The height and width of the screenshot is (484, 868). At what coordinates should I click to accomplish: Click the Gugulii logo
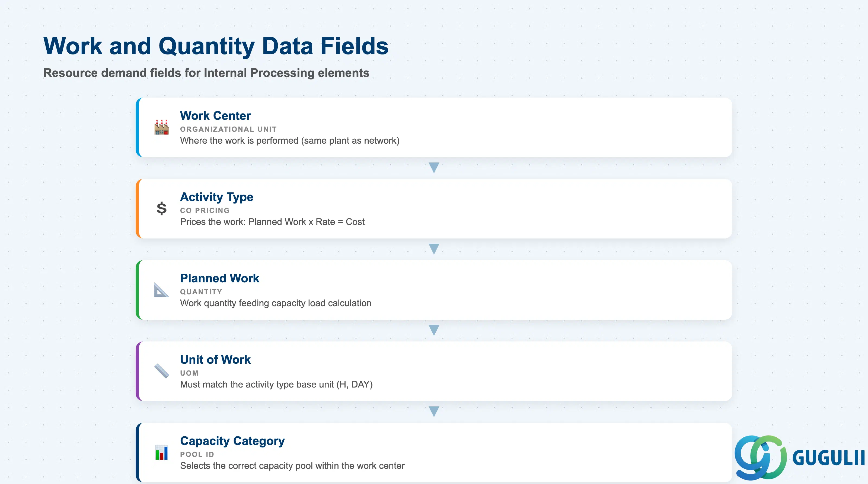pyautogui.click(x=799, y=457)
